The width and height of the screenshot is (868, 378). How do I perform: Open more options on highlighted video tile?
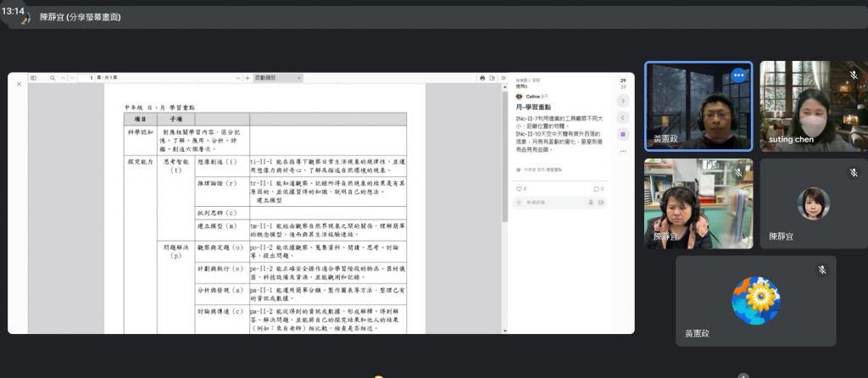pos(738,75)
